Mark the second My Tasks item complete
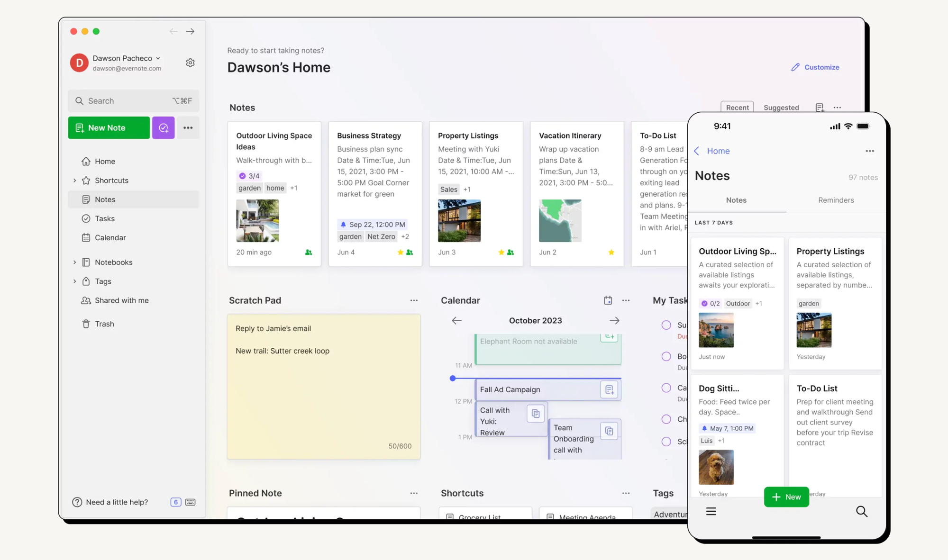This screenshot has width=948, height=560. click(x=666, y=356)
